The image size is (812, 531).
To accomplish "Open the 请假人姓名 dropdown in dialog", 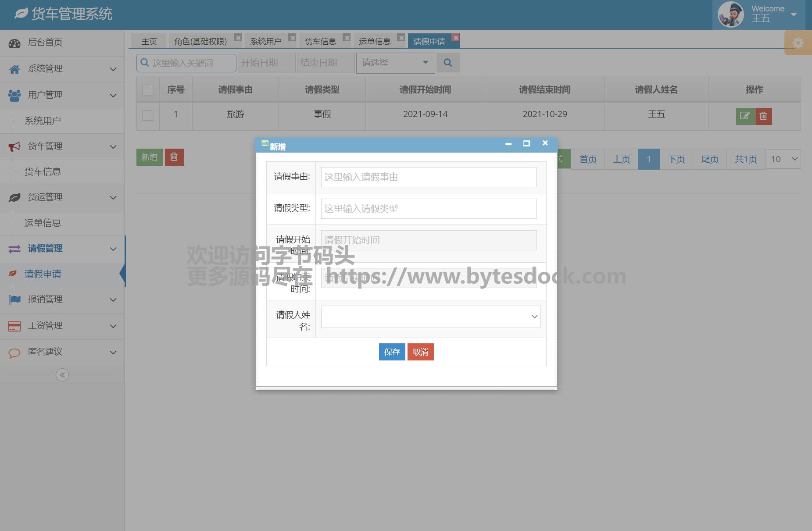I will (x=430, y=317).
